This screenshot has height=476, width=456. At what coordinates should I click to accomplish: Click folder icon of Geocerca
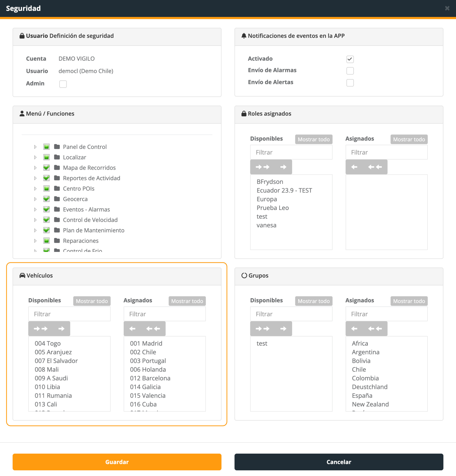(x=57, y=199)
